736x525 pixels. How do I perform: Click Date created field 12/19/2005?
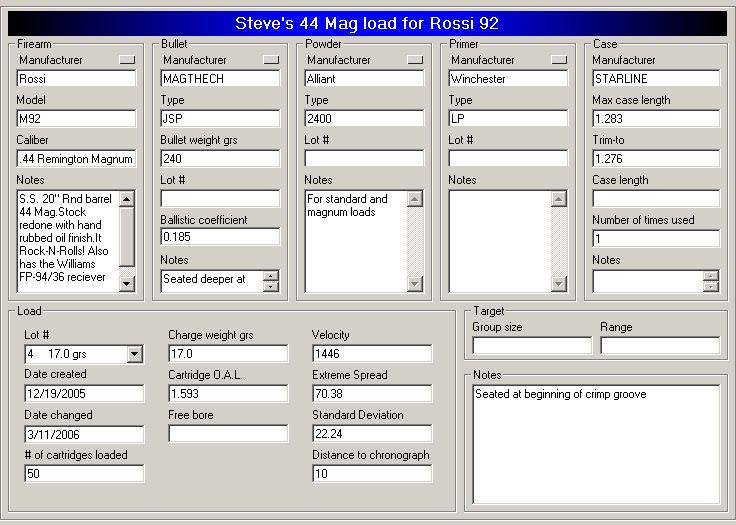tap(84, 394)
